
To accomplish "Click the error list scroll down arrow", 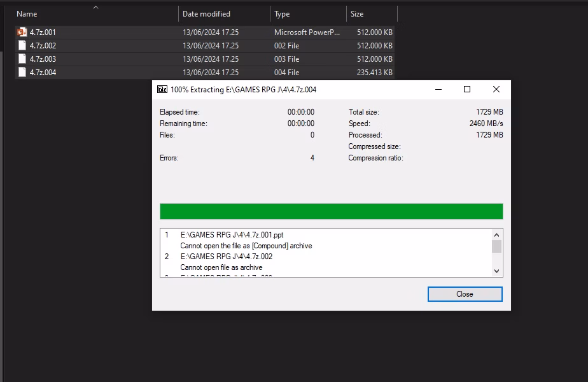I will (x=496, y=271).
